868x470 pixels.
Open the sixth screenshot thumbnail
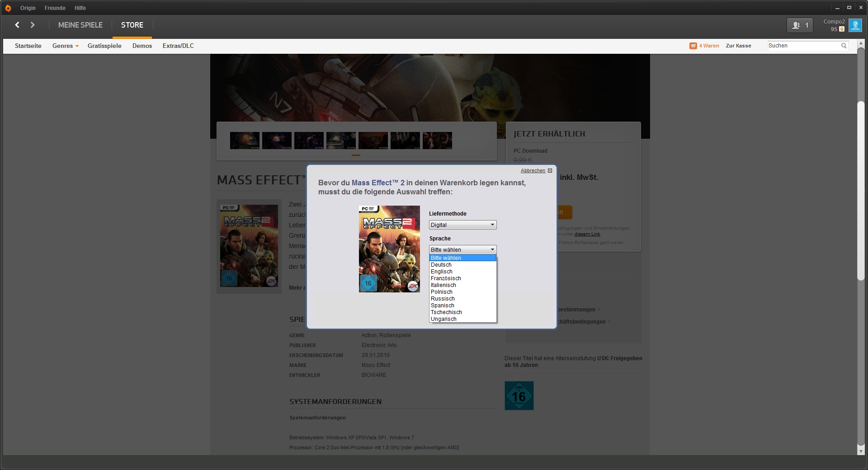click(405, 141)
